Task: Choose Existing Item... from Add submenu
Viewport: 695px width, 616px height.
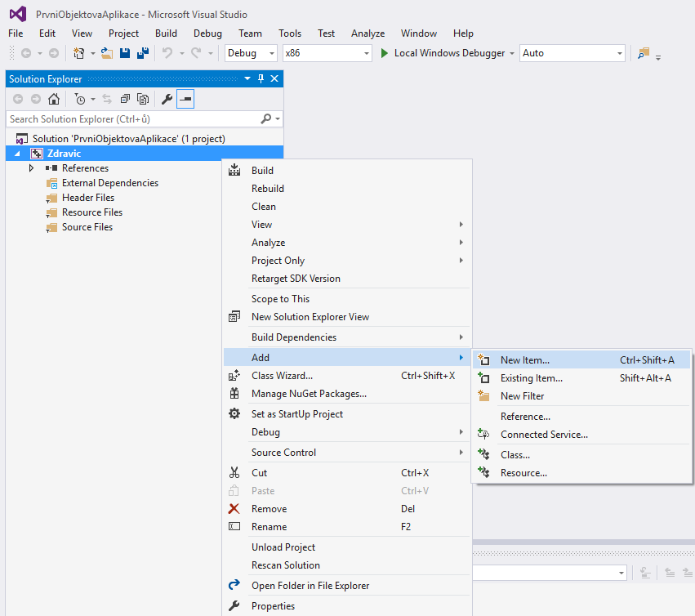Action: click(582, 377)
